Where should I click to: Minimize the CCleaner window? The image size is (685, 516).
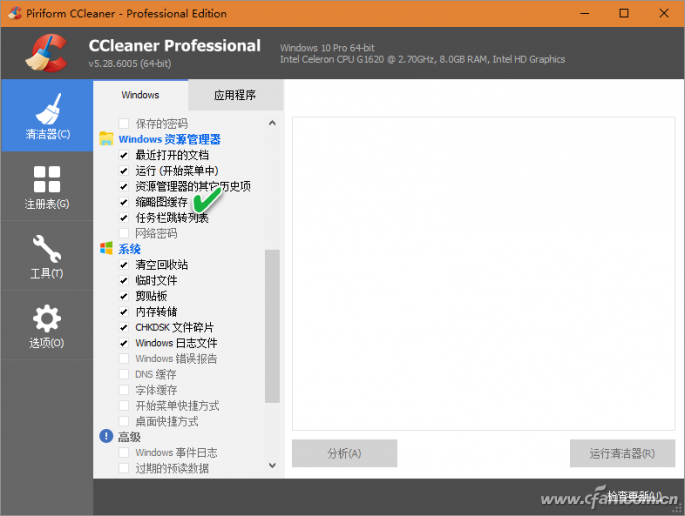pyautogui.click(x=585, y=13)
